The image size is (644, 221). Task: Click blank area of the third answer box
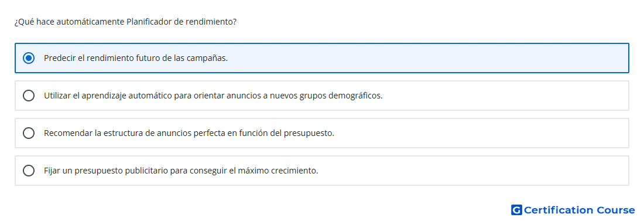pos(481,133)
